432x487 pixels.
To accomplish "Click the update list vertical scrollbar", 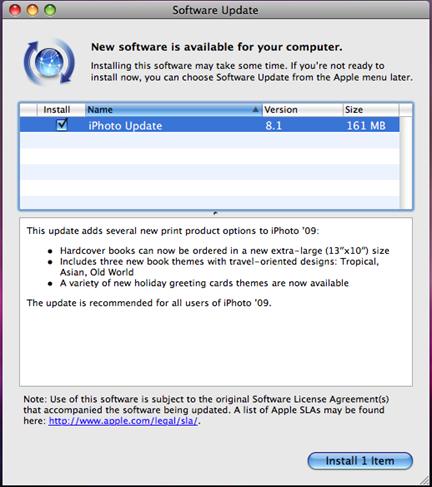I will point(406,163).
